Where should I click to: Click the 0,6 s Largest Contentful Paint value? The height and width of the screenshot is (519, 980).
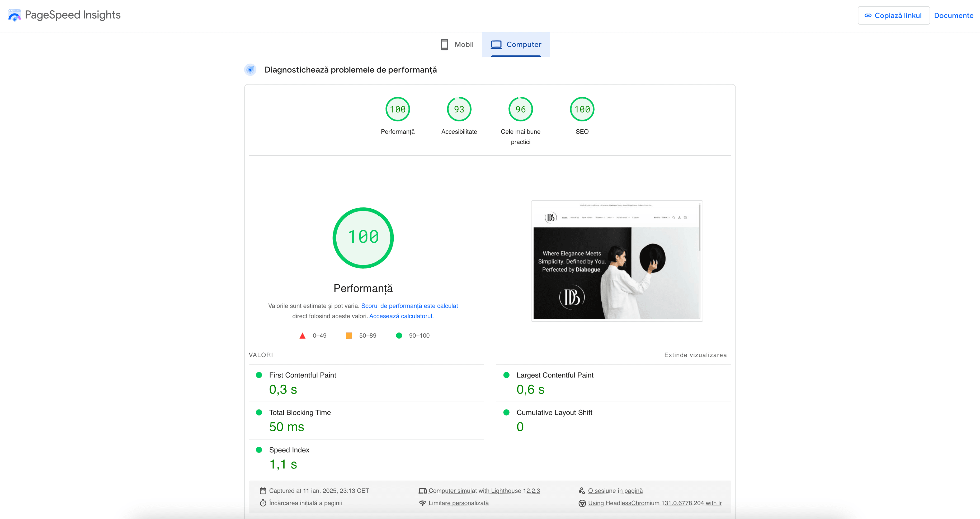pyautogui.click(x=530, y=390)
